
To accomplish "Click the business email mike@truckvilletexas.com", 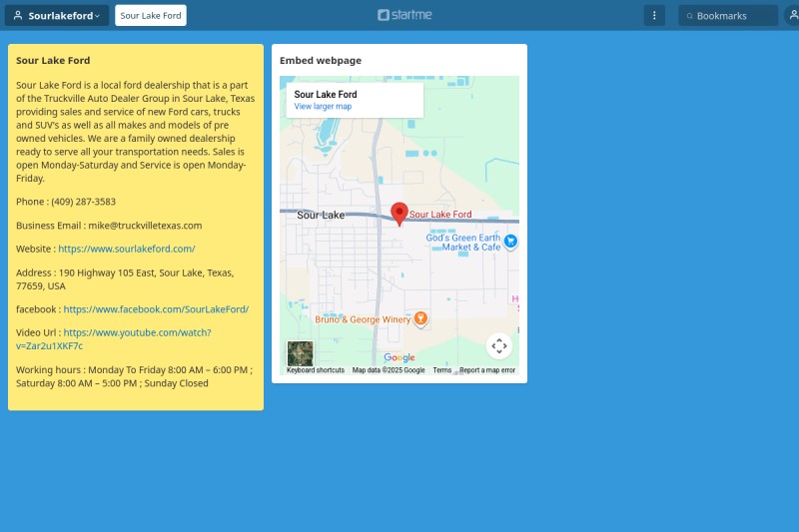I will point(145,226).
